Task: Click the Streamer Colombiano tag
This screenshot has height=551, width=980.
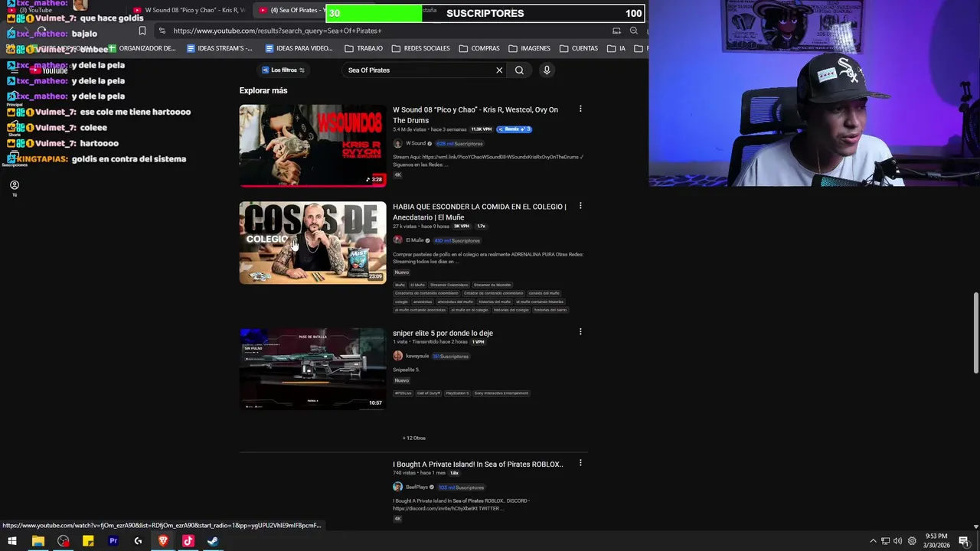Action: [448, 285]
